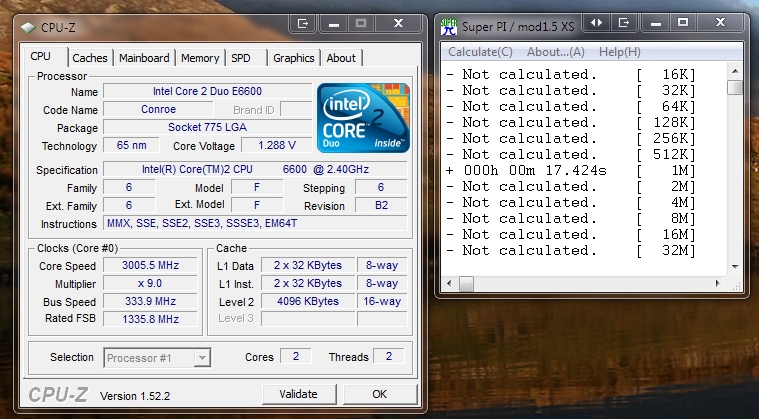Click the 1M result line '000h 00m 17.424s'
The width and height of the screenshot is (759, 419).
[x=571, y=171]
